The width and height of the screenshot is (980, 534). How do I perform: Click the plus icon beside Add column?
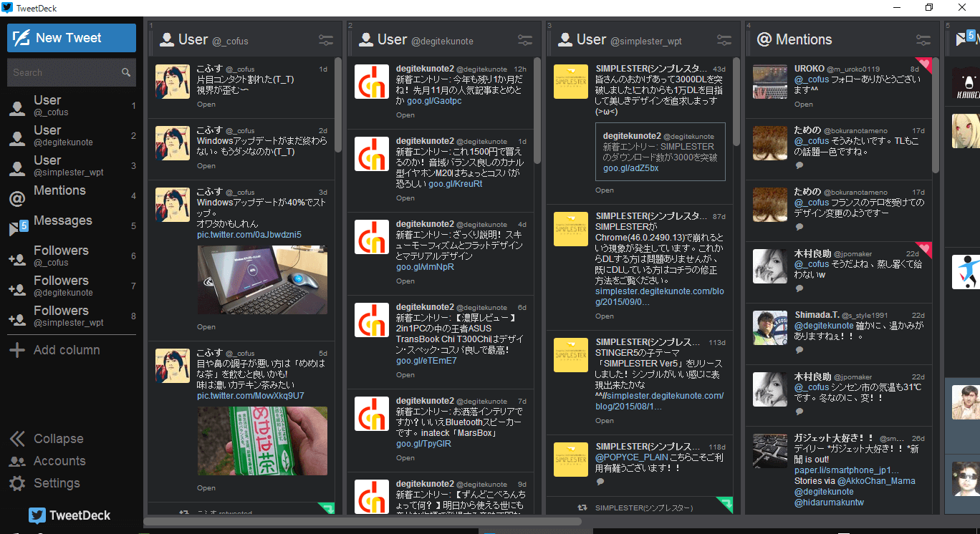click(x=16, y=350)
